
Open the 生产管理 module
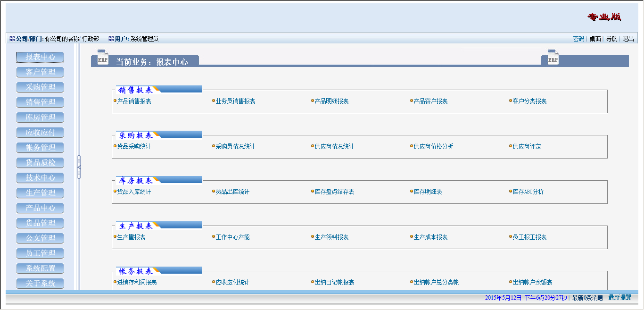(40, 193)
